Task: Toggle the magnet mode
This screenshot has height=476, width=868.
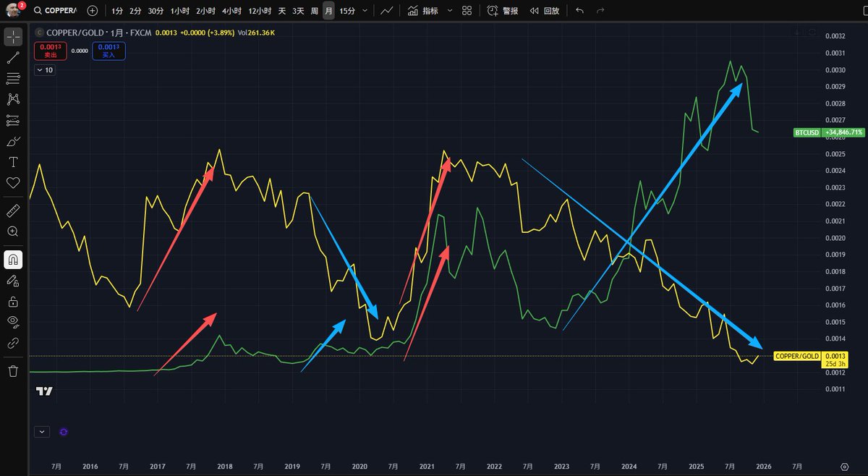Action: (13, 259)
